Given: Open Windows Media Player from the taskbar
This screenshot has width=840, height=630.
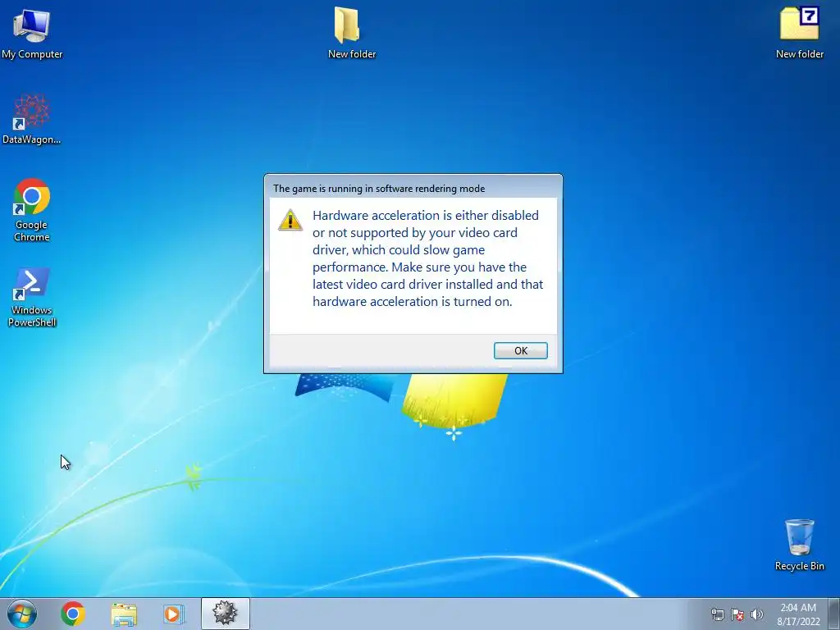Looking at the screenshot, I should point(174,614).
